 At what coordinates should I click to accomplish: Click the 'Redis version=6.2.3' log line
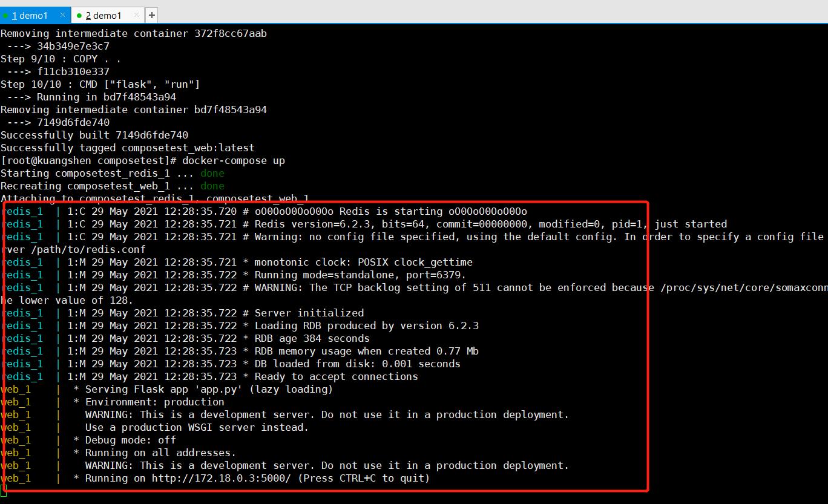pyautogui.click(x=364, y=224)
